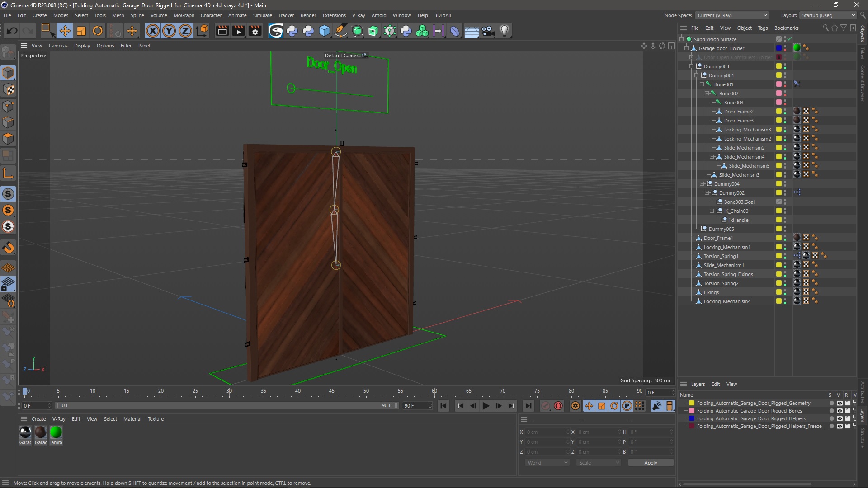Click blue layer swatch of Helpers layer

point(692,418)
